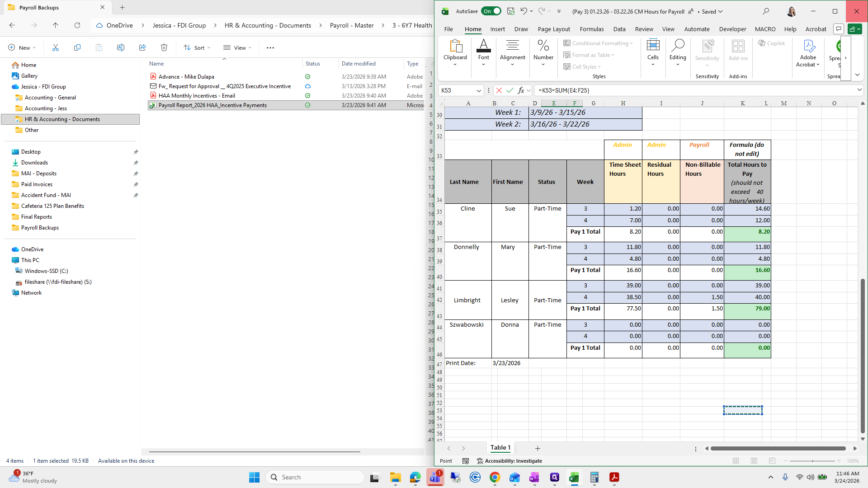Open the Sort dropdown in Explorer

[x=197, y=47]
